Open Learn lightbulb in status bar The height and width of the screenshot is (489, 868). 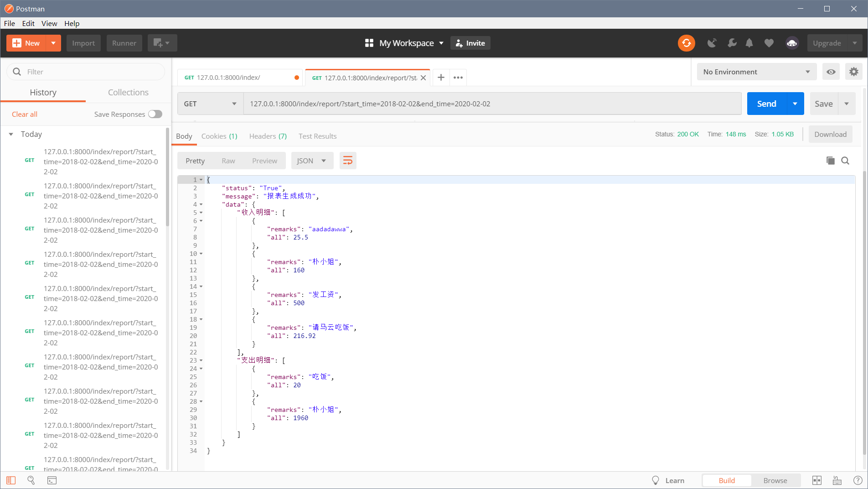(668, 480)
